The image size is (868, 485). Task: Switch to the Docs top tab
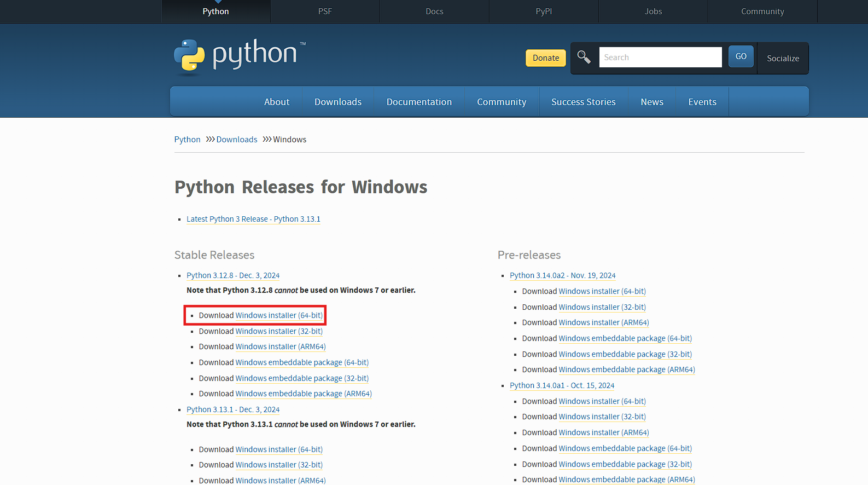click(x=434, y=11)
